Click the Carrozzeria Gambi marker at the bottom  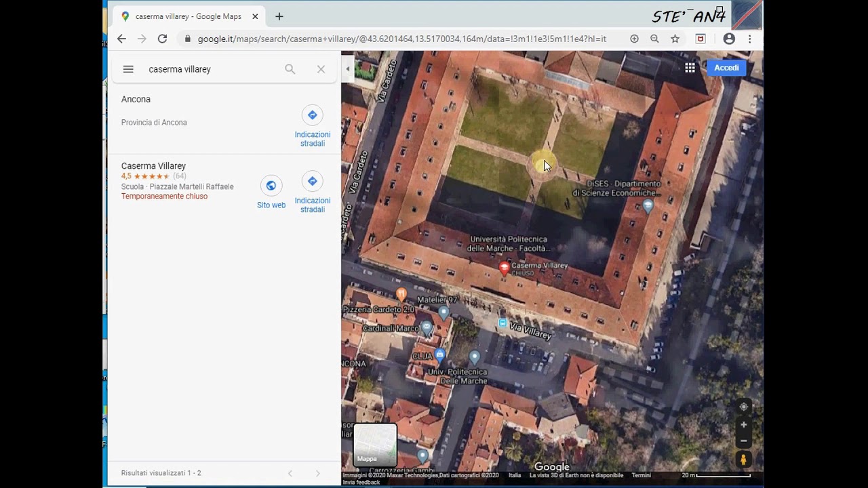coord(422,455)
